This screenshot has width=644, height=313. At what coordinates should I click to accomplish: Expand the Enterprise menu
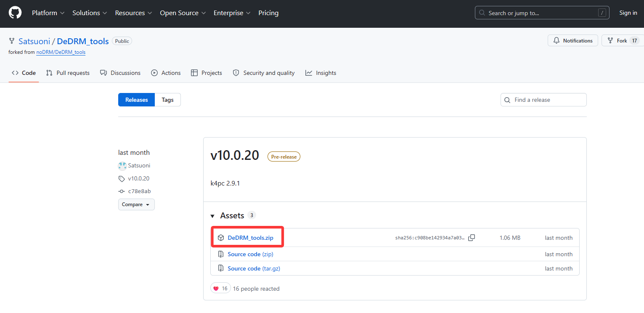click(232, 13)
